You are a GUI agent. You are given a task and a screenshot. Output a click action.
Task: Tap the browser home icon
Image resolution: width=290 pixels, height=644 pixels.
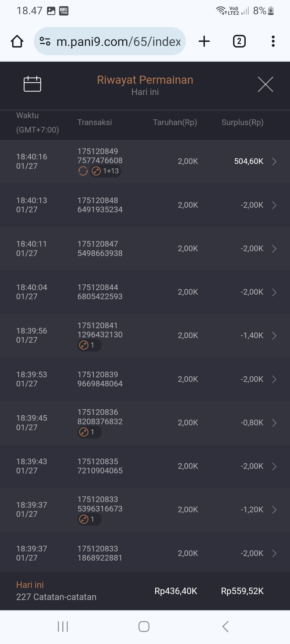pos(17,41)
